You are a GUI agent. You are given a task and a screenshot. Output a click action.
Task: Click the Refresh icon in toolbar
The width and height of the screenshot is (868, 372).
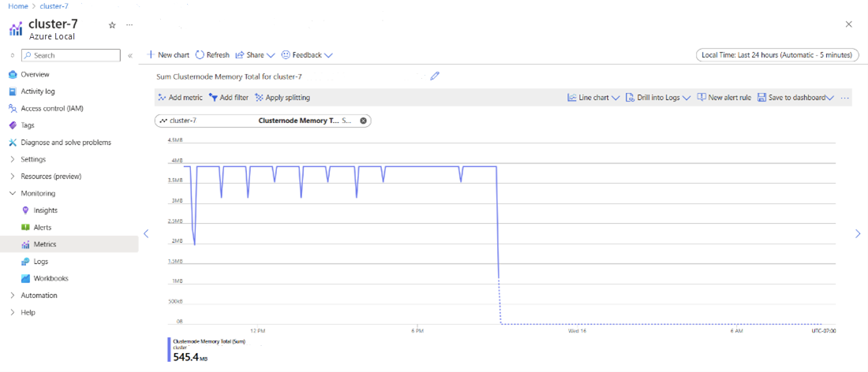[200, 55]
